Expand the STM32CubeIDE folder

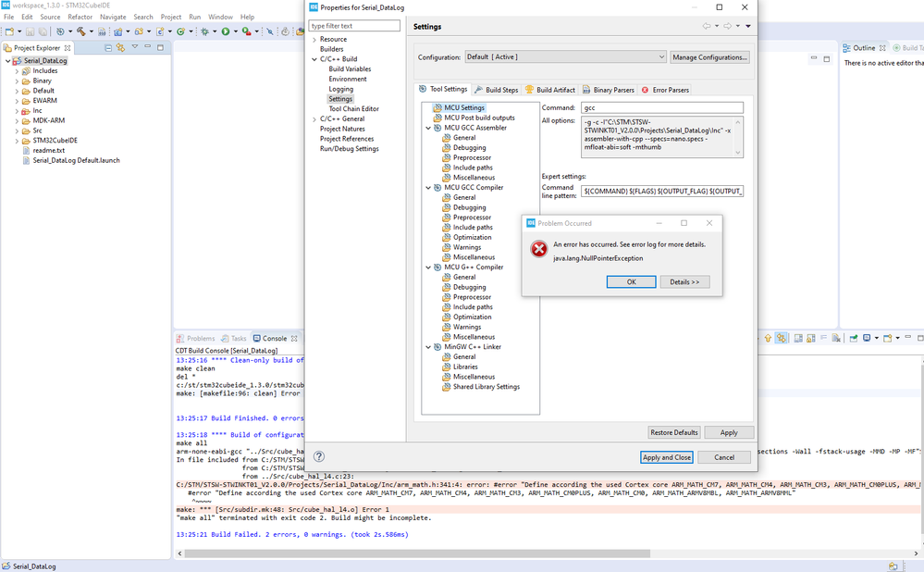tap(17, 141)
